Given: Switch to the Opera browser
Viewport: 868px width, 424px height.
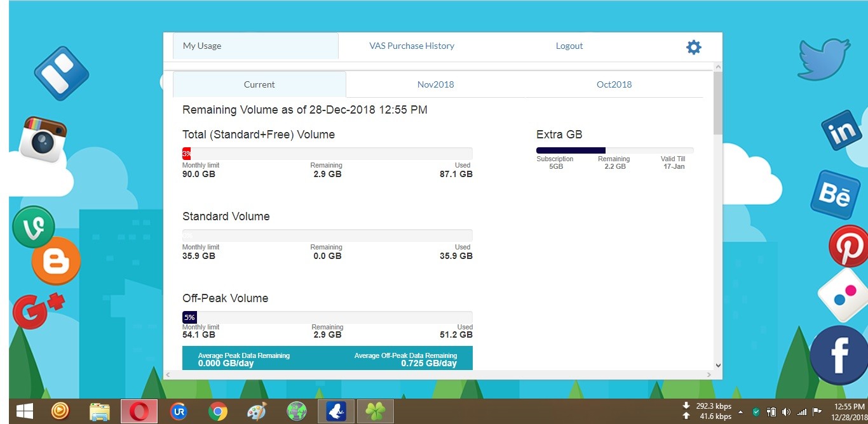Looking at the screenshot, I should point(139,412).
